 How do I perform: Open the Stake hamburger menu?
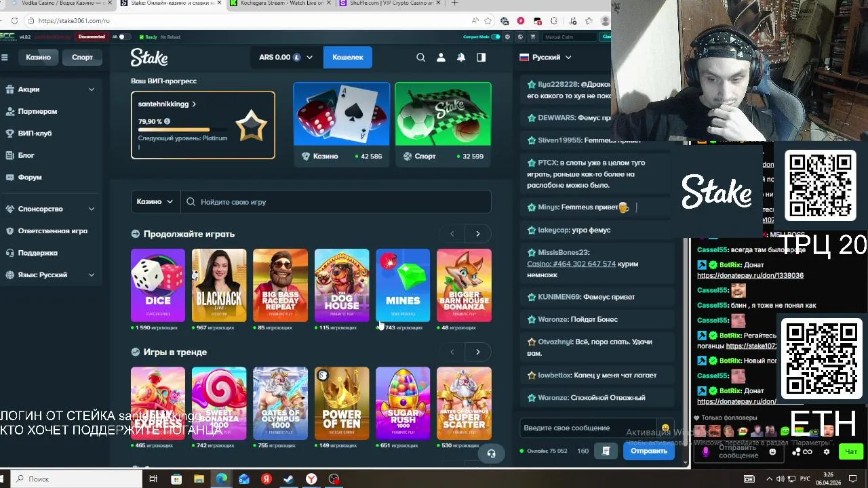tap(5, 57)
